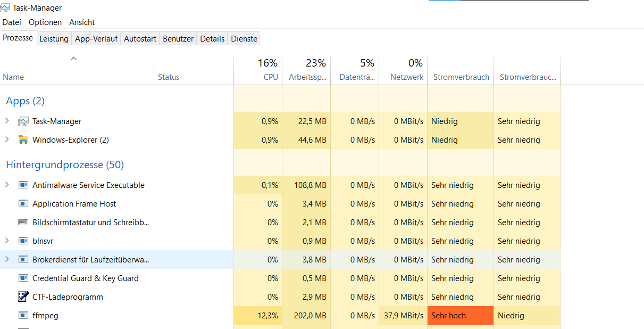Screen dimensions: 644x329
Task: Select the ffmpeg process icon
Action: tap(23, 315)
